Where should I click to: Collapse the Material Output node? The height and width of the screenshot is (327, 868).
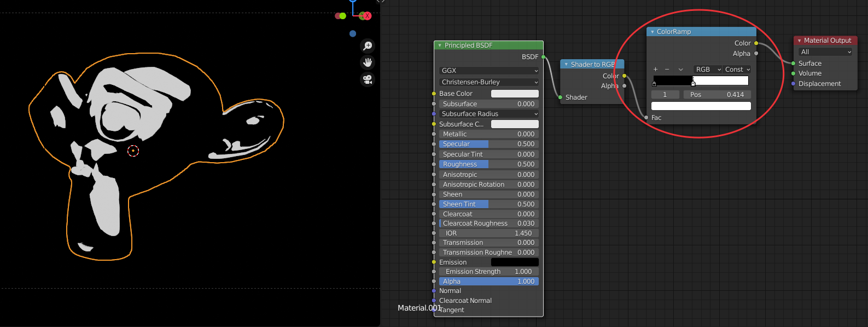(799, 41)
